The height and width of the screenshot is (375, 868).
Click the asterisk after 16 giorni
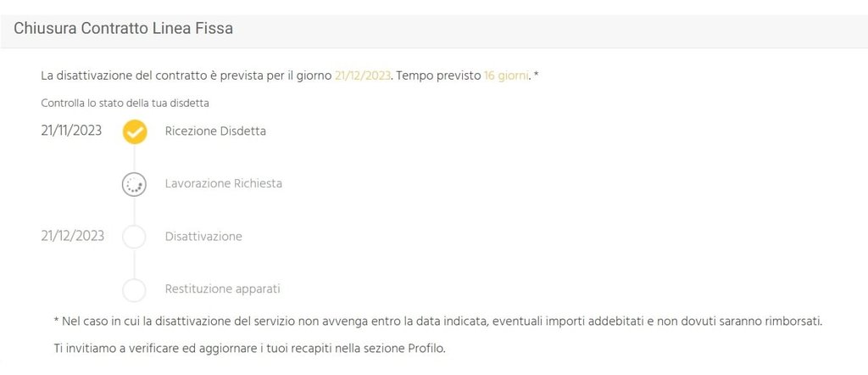coord(537,75)
